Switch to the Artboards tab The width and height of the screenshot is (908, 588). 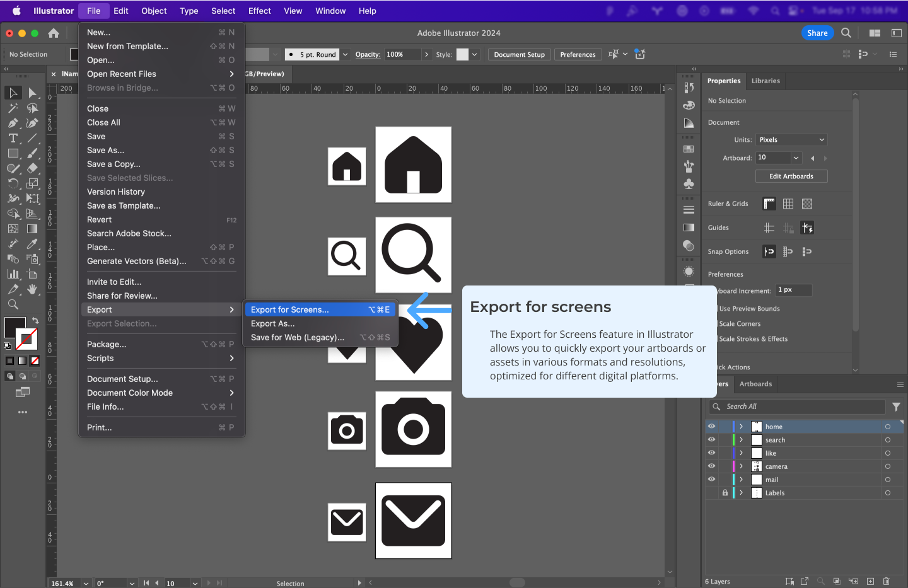(755, 384)
